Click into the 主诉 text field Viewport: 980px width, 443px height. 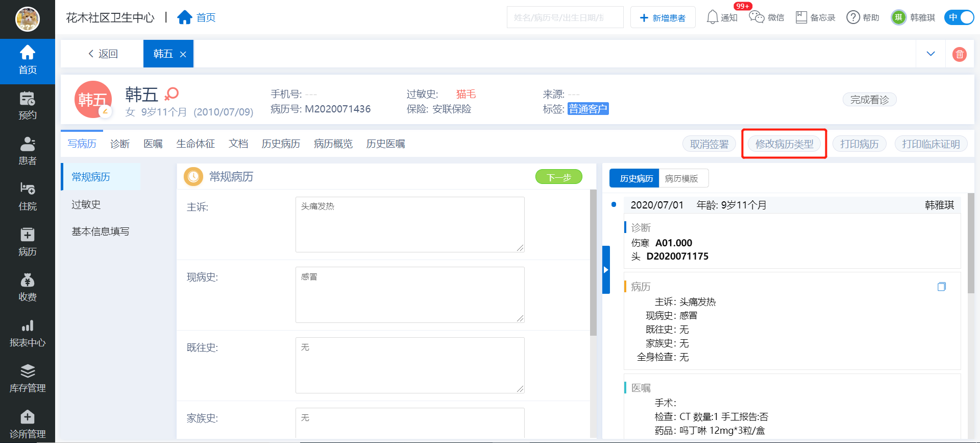click(x=410, y=224)
